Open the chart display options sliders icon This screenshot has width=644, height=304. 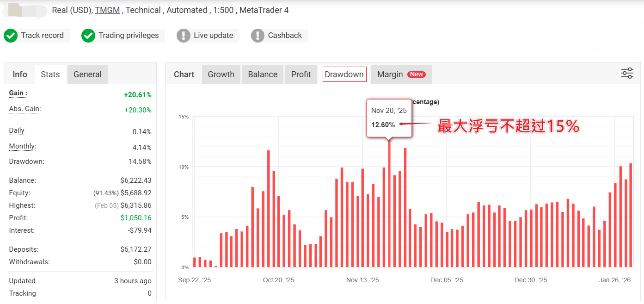click(x=627, y=74)
